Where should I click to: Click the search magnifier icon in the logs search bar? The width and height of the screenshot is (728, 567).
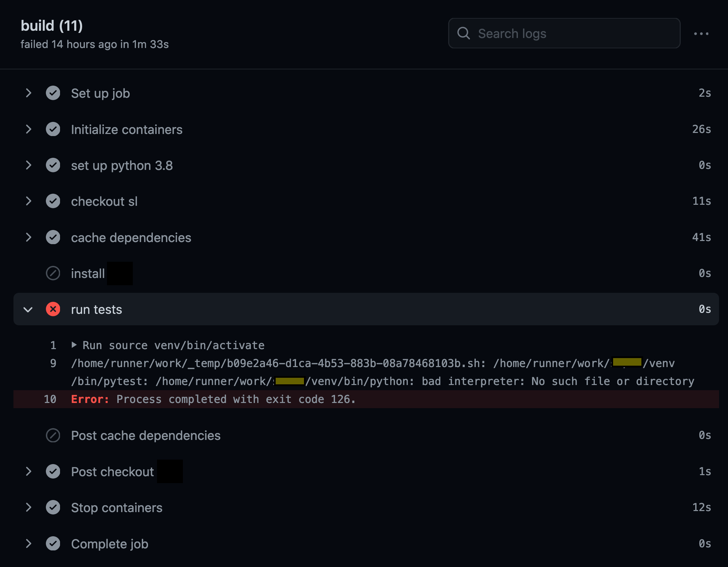464,33
